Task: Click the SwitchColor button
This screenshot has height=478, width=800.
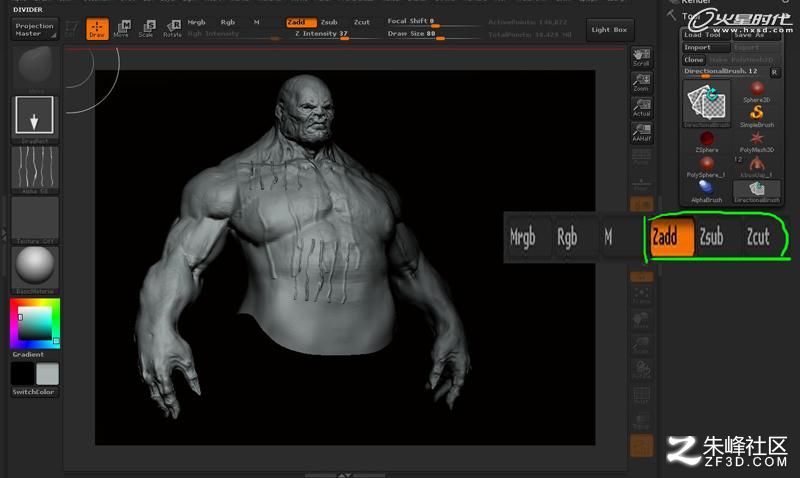Action: 34,392
